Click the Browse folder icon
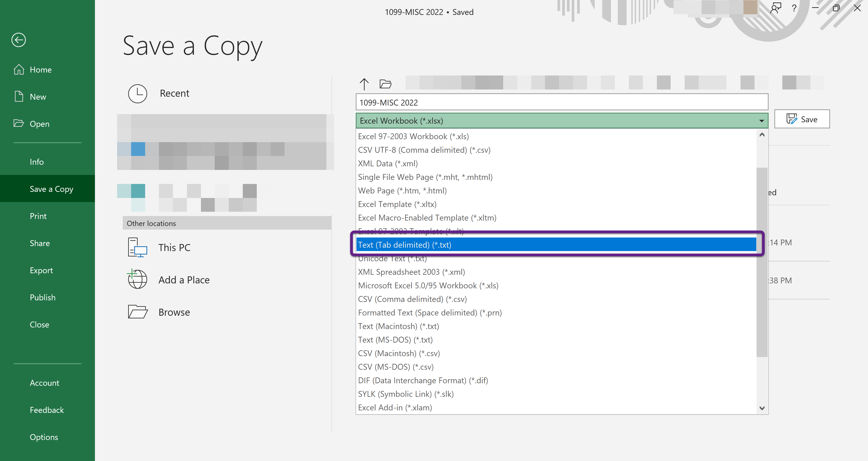 click(x=137, y=312)
